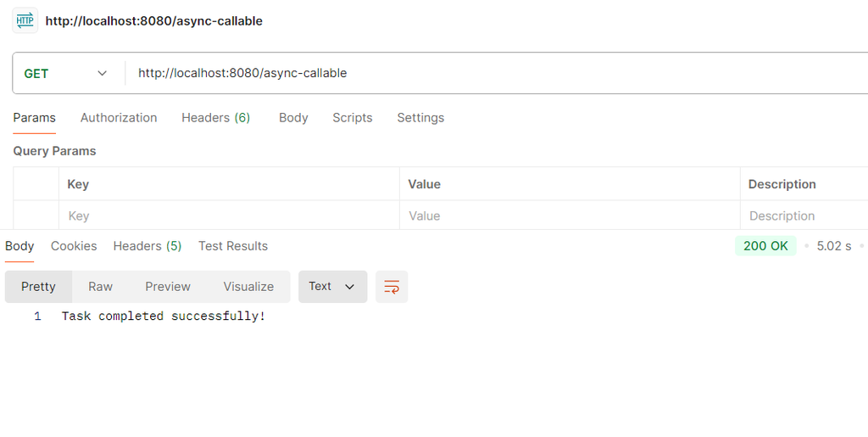Show the Test Results tab

tap(233, 246)
